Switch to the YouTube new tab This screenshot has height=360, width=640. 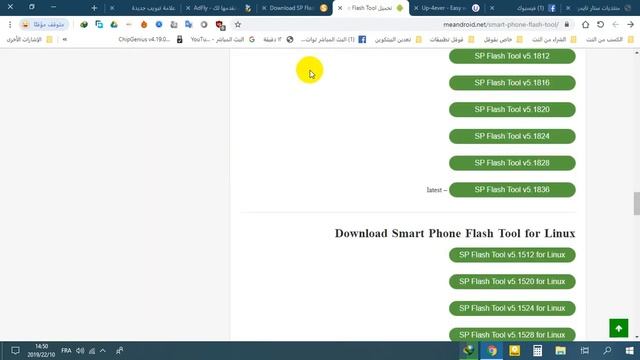144,8
